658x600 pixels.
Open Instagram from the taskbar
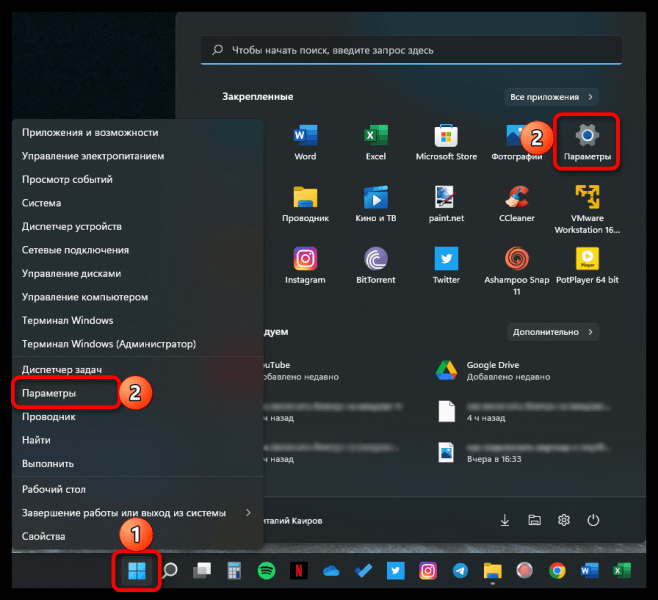pyautogui.click(x=428, y=571)
